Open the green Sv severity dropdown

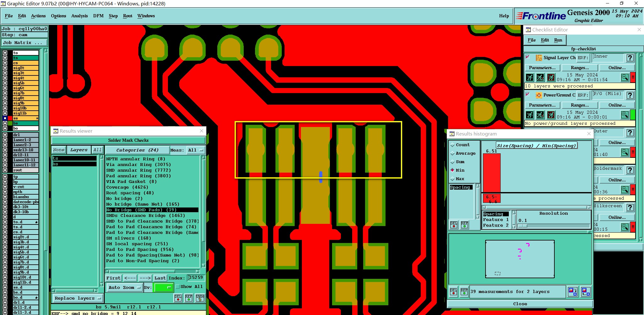pyautogui.click(x=163, y=287)
